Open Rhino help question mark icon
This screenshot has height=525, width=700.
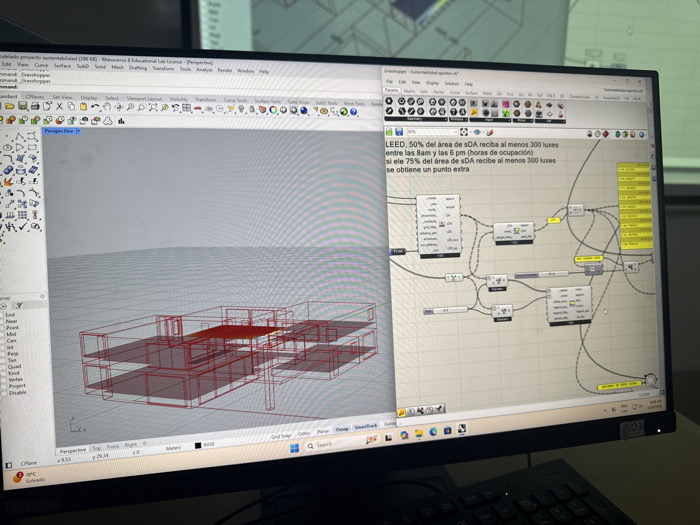tap(354, 112)
